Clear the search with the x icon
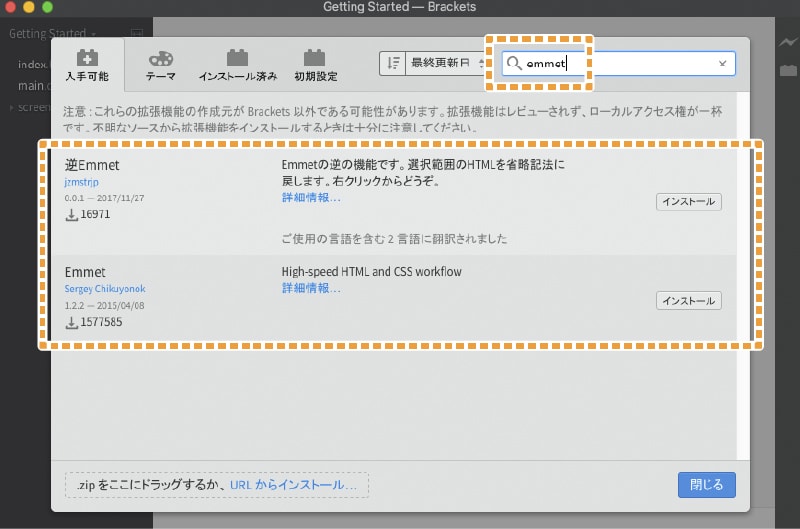The width and height of the screenshot is (800, 529). point(722,64)
